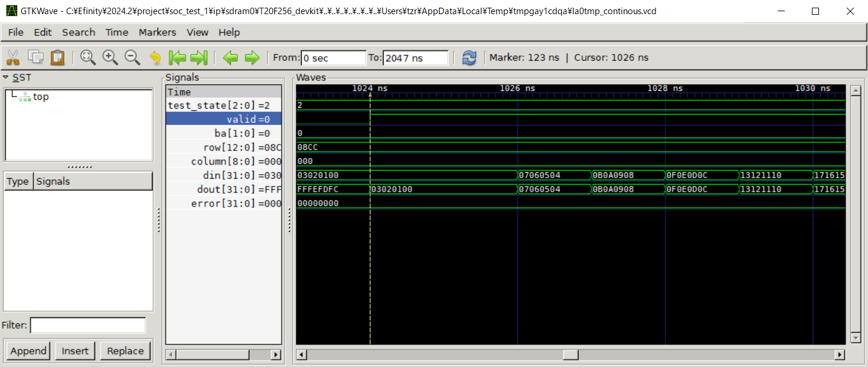This screenshot has width=868, height=367.
Task: Jump to start with Zoom to Start icon
Action: click(177, 57)
